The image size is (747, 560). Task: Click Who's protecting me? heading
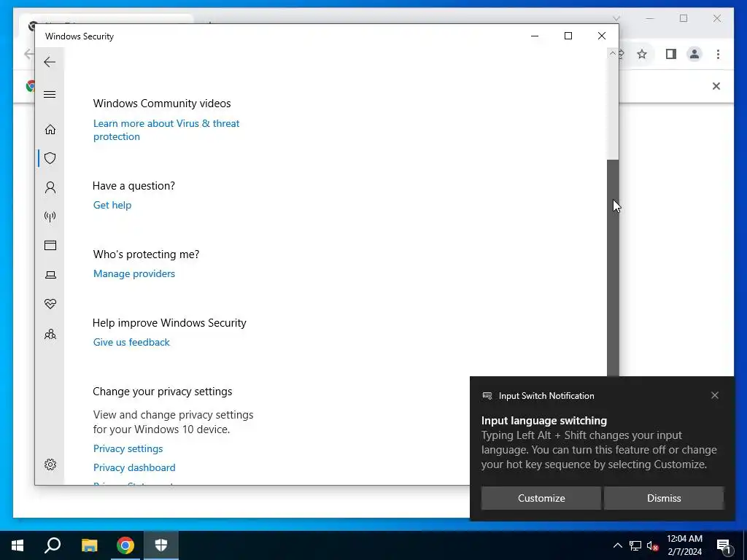(x=146, y=254)
